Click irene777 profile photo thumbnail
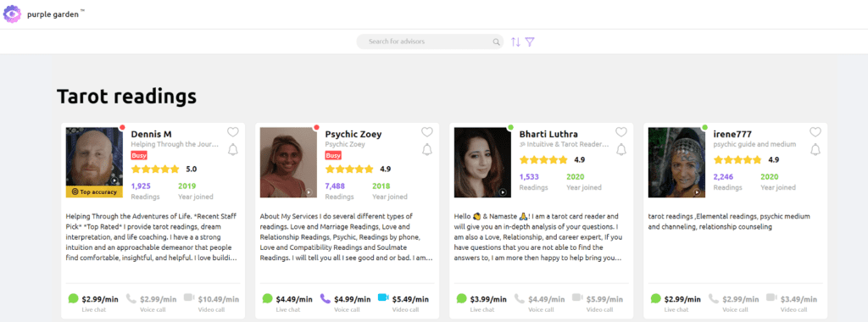This screenshot has width=868, height=322. coord(677,163)
